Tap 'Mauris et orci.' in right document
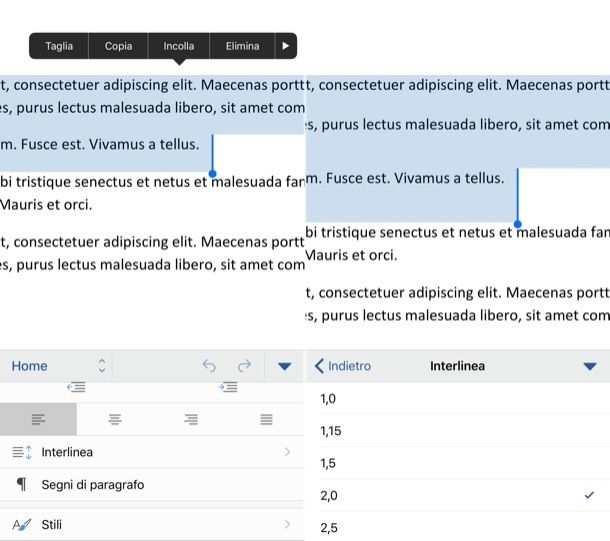The image size is (610, 541). 351,256
